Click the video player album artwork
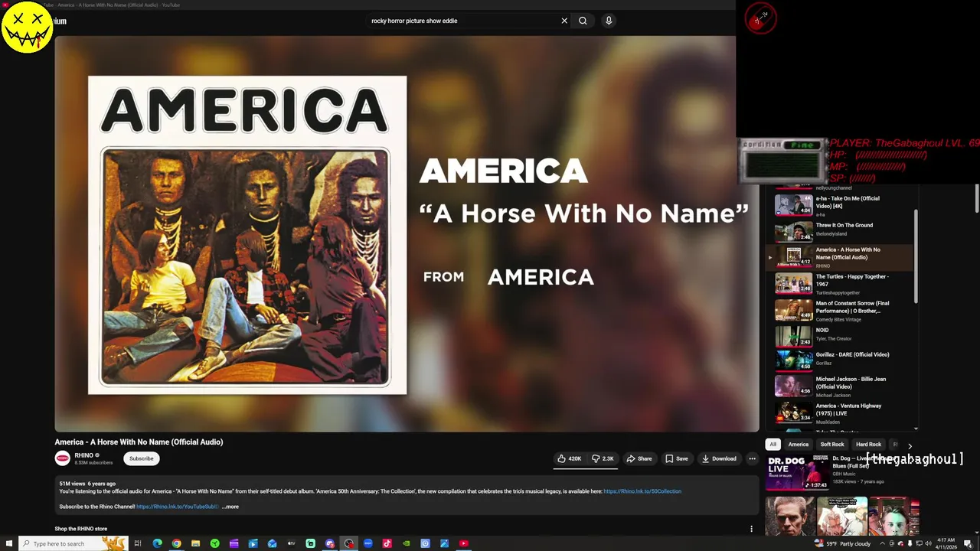This screenshot has width=980, height=551. point(247,235)
